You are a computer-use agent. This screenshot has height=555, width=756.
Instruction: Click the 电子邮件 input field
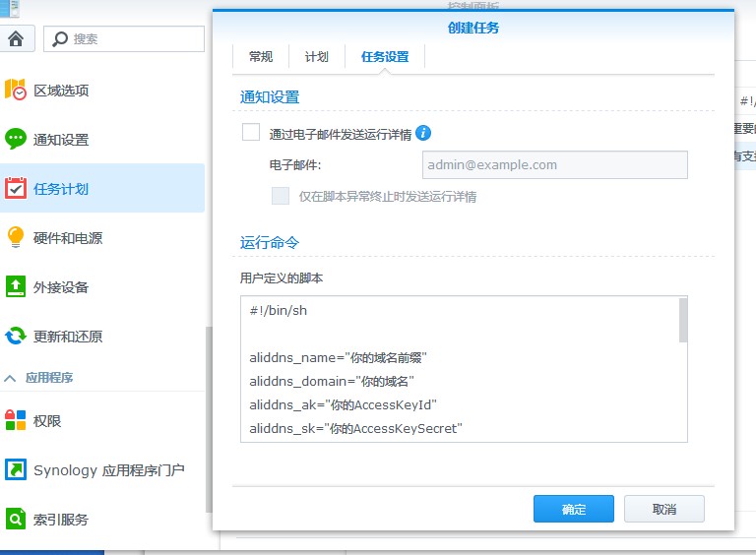click(554, 164)
